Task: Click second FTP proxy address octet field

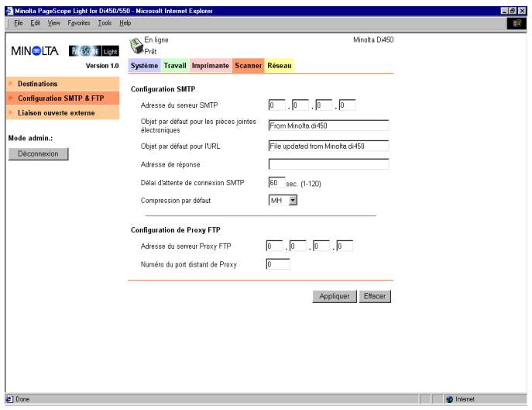Action: [x=298, y=246]
